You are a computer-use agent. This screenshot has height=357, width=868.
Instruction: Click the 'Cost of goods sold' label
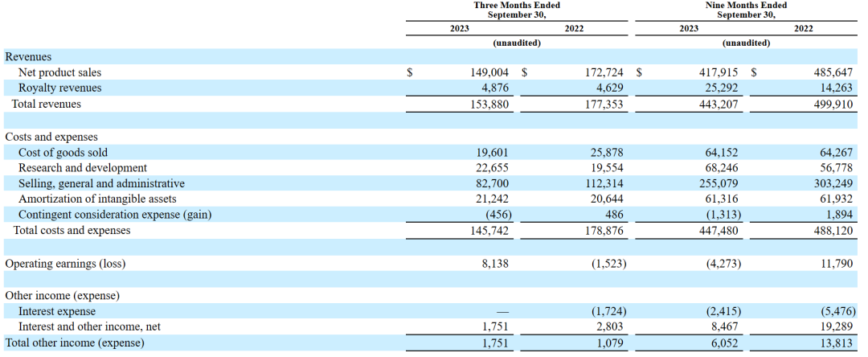coord(63,152)
